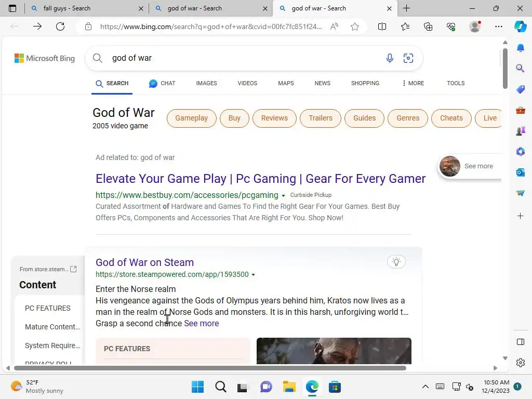
Task: Open a new browser tab
Action: click(406, 8)
